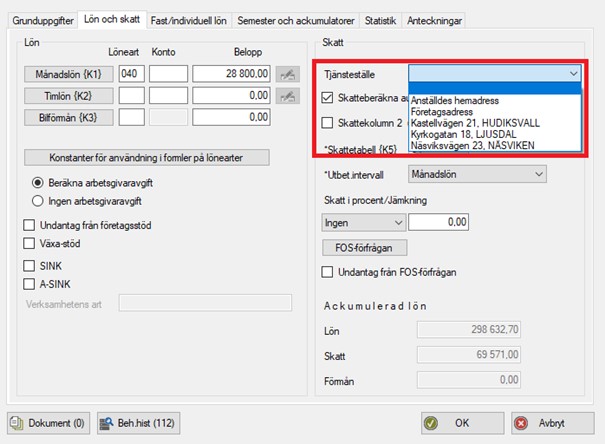
Task: Click the Månadslön Belopp input field
Action: (x=232, y=73)
